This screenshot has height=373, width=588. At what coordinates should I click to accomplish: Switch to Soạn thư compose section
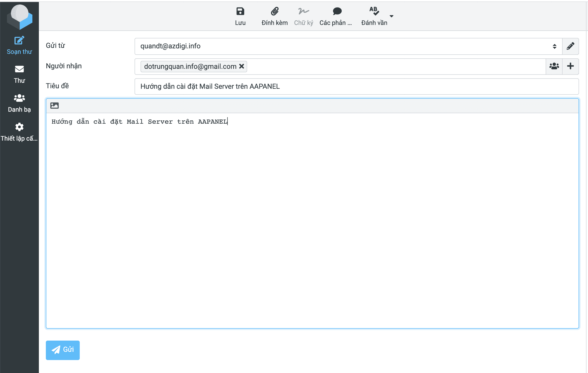(19, 45)
